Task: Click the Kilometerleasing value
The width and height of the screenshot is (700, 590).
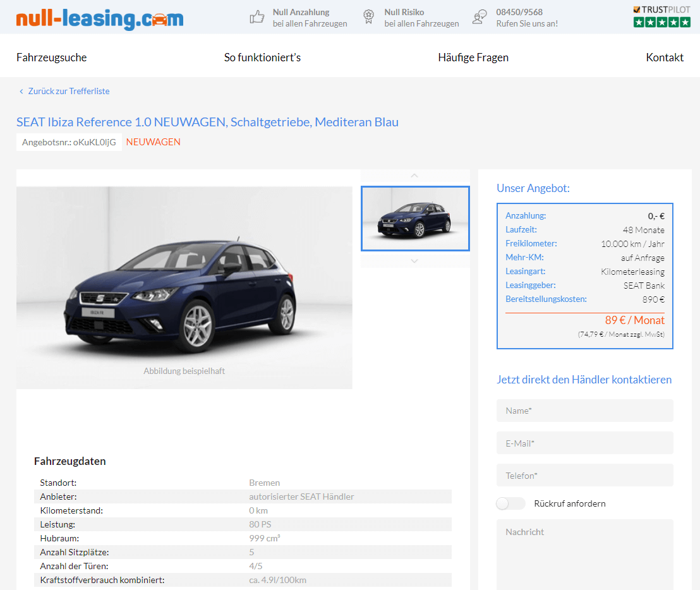Action: click(x=632, y=272)
